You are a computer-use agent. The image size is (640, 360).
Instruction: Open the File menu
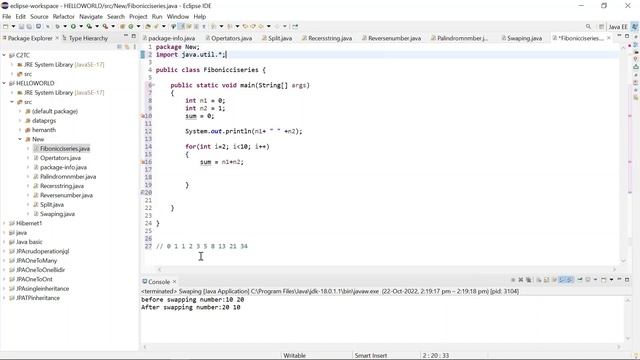tap(7, 16)
